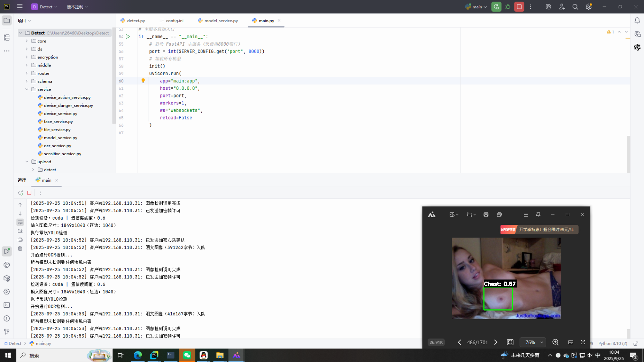Toggle soft-wrap in the run console
This screenshot has height=362, width=644.
click(x=20, y=222)
